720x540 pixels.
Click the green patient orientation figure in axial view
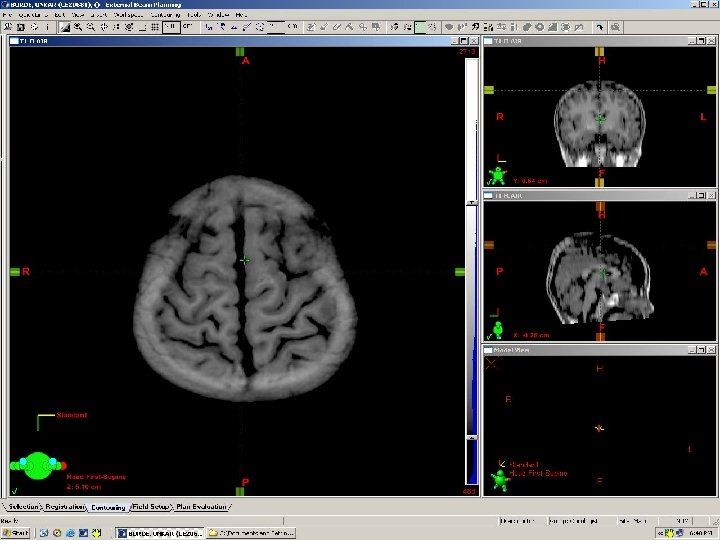click(38, 466)
